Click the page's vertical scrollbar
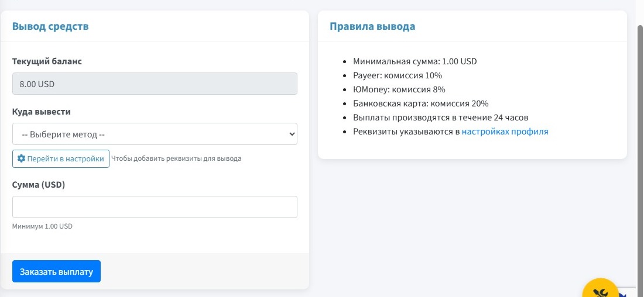 coord(639,146)
